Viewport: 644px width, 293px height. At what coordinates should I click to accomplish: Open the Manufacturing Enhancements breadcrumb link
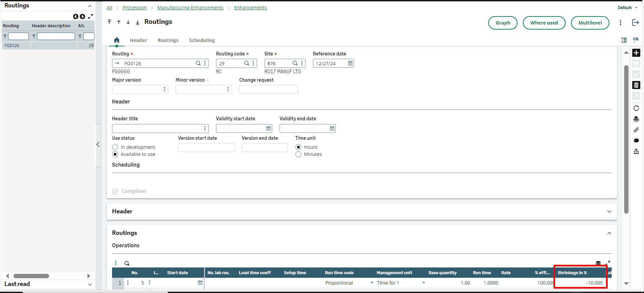tap(190, 8)
